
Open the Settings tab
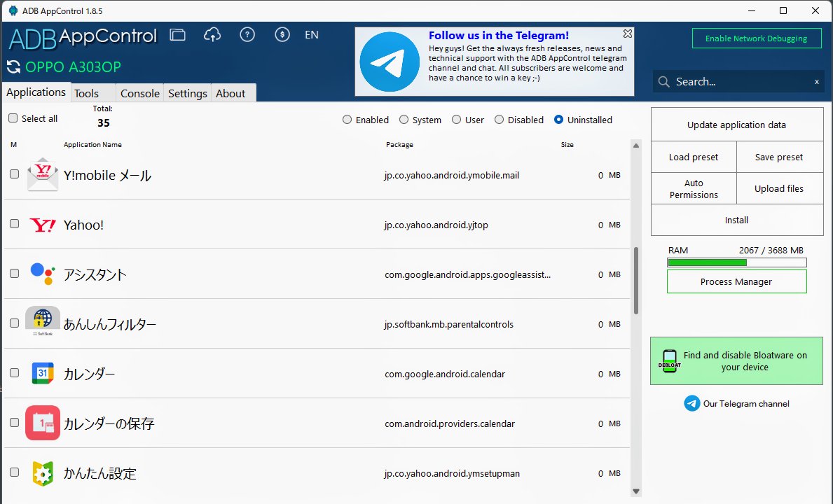pos(188,93)
